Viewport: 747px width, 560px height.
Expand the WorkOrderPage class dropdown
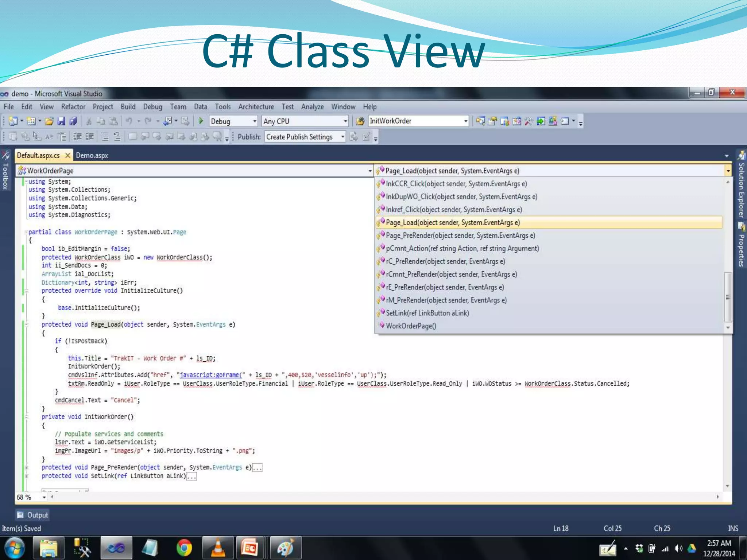click(x=369, y=171)
